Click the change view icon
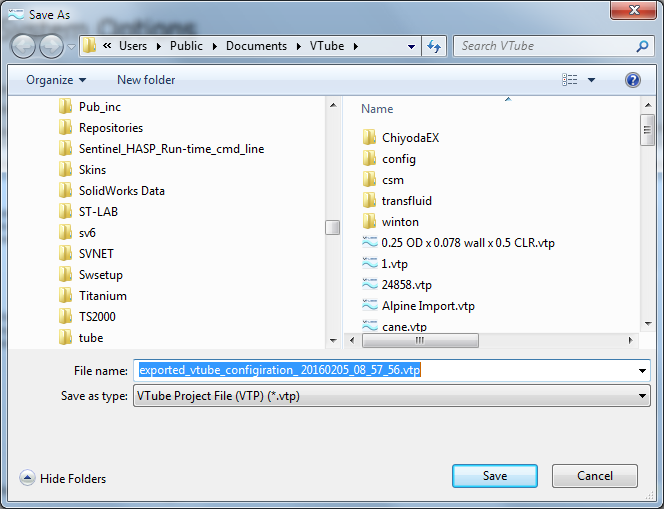The width and height of the screenshot is (664, 509). [x=570, y=80]
